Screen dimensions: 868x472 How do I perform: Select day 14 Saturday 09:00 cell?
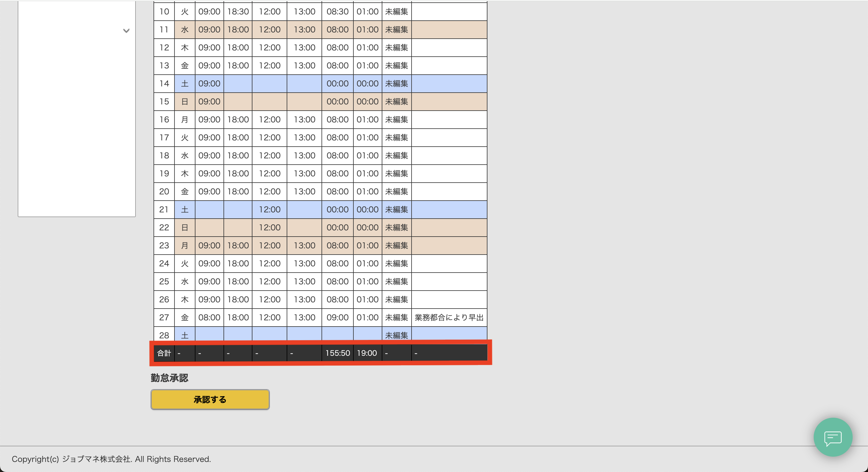tap(209, 83)
